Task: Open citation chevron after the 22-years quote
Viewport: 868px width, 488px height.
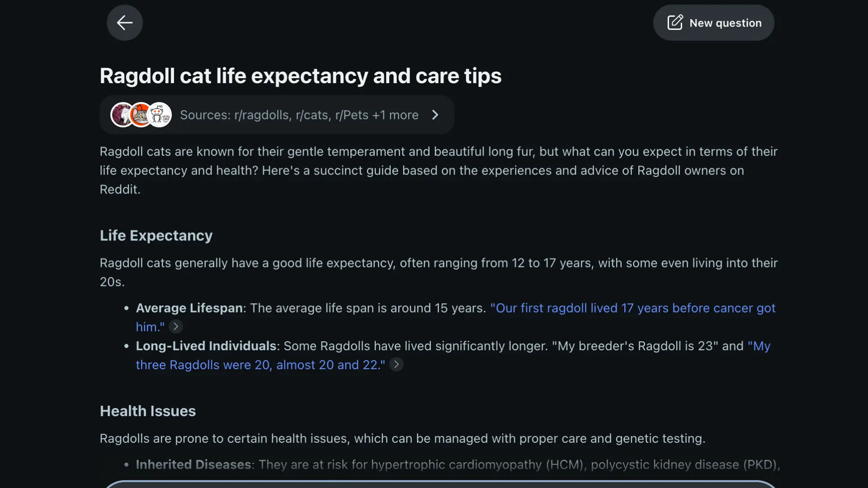Action: click(x=396, y=365)
